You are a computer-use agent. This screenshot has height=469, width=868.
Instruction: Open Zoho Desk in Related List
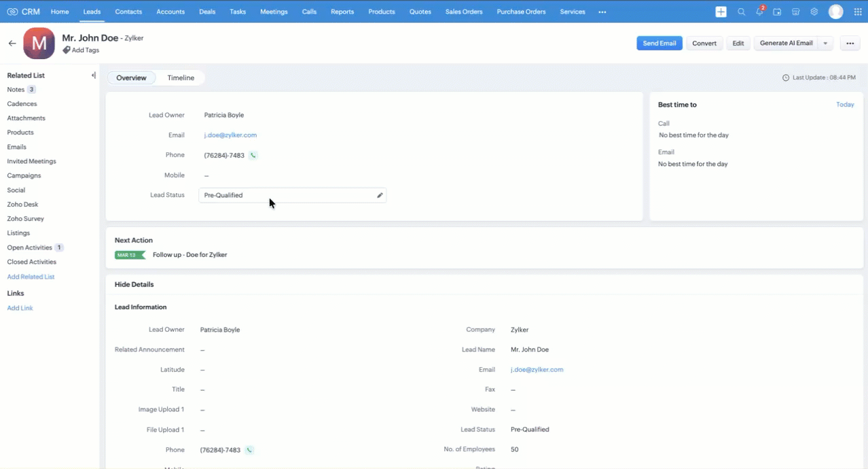22,205
